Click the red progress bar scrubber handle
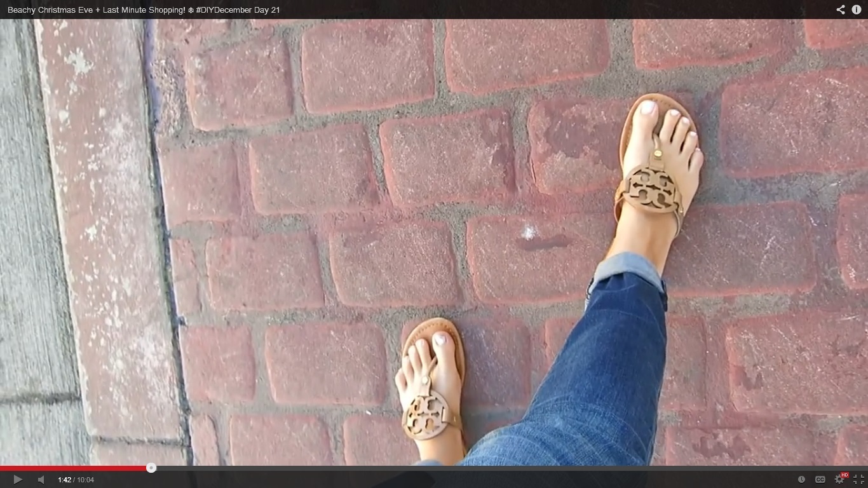 151,468
